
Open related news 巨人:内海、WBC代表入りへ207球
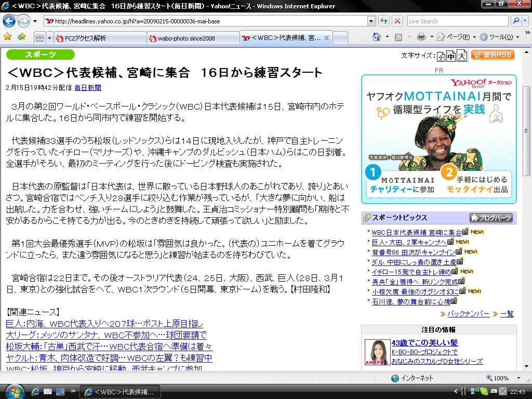click(104, 324)
